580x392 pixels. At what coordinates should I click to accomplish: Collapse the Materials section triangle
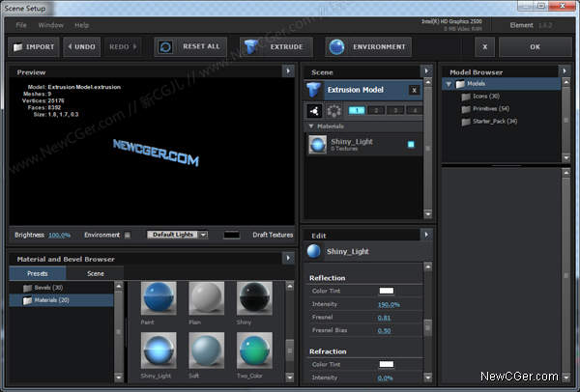pyautogui.click(x=311, y=126)
